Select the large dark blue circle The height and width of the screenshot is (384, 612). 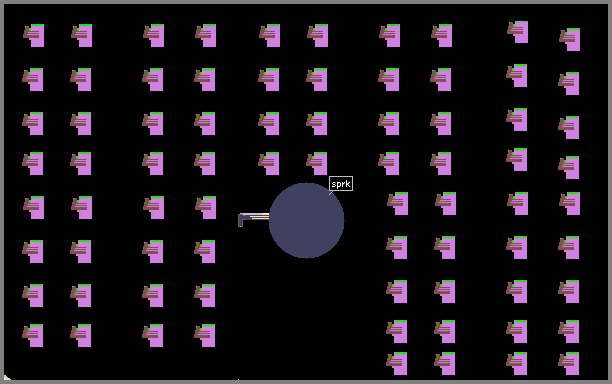point(306,220)
